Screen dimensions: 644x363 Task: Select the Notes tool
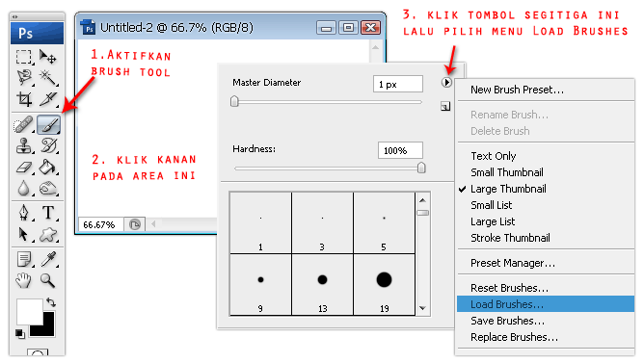coord(24,259)
